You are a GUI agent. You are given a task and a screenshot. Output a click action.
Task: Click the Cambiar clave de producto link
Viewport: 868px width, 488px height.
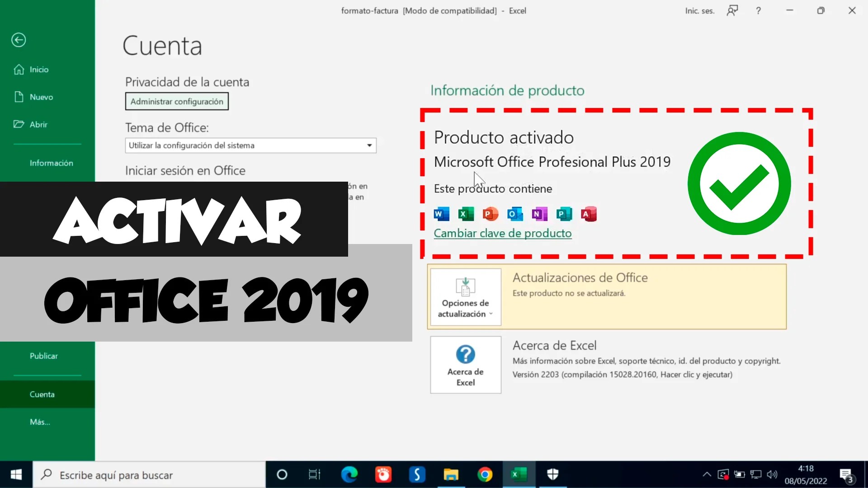[x=502, y=234]
